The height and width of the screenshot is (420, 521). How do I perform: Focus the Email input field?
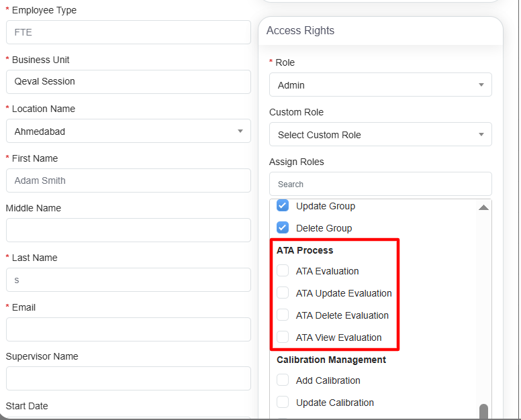pos(128,329)
